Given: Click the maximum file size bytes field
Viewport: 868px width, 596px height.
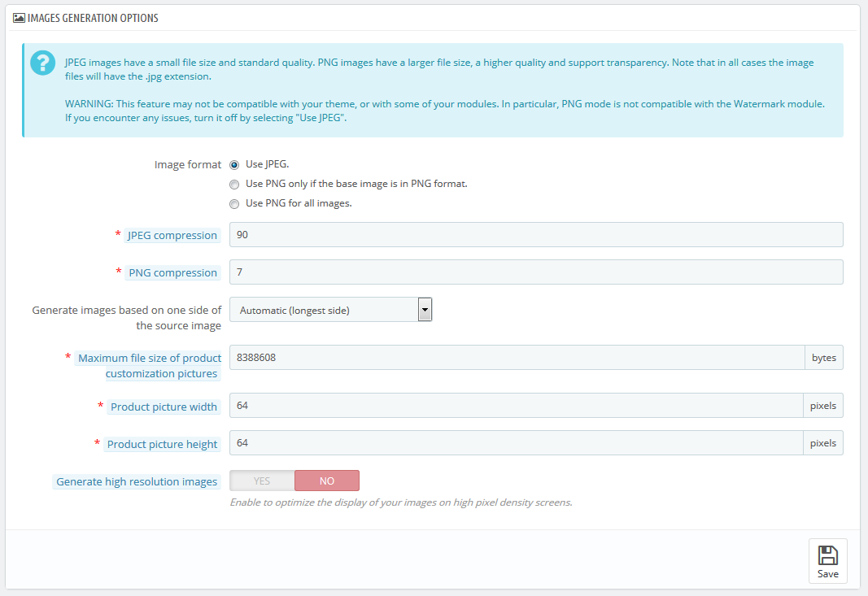Looking at the screenshot, I should click(x=517, y=358).
